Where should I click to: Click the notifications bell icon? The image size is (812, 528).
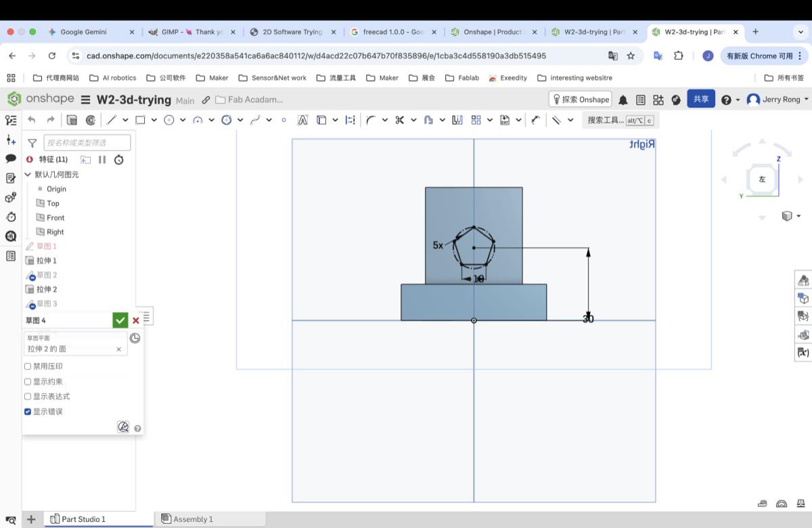tap(623, 100)
